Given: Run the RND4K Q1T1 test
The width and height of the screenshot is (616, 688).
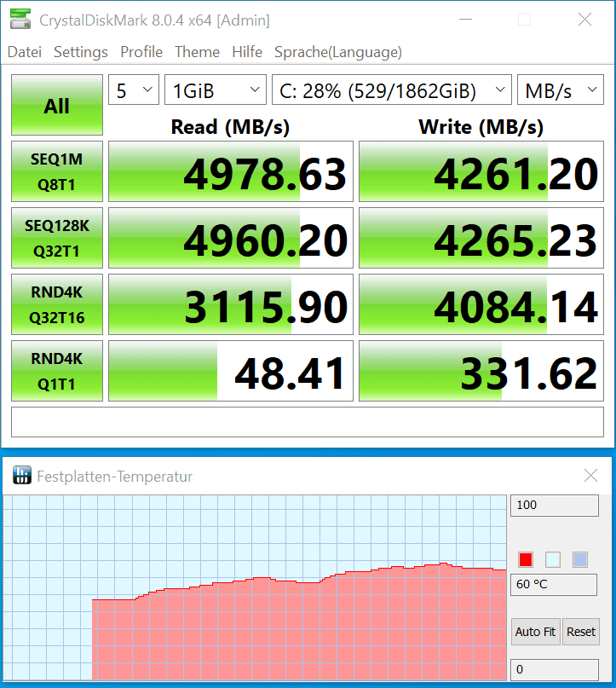Looking at the screenshot, I should tap(57, 371).
